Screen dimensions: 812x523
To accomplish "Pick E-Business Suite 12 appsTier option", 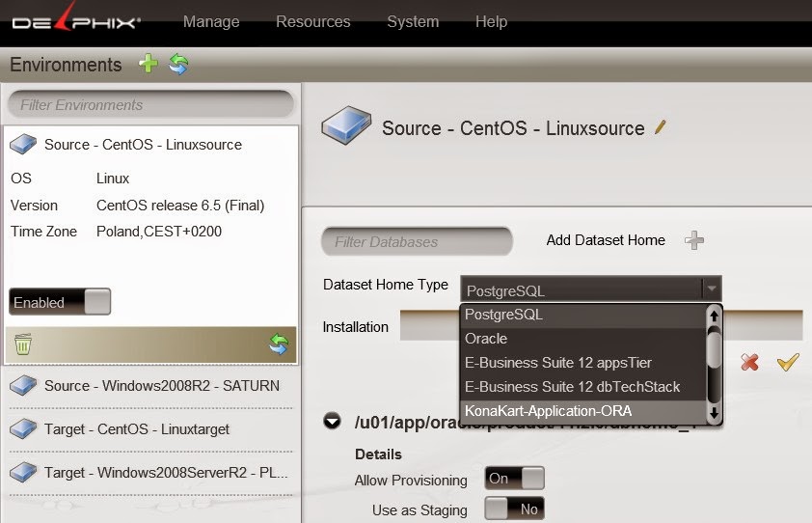I will (x=583, y=363).
